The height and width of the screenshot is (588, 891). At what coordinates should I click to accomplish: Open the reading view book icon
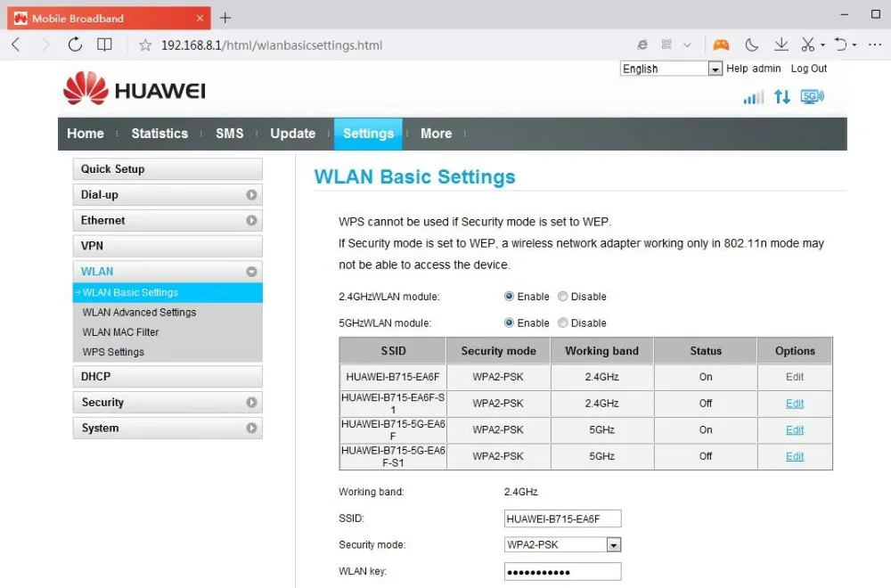104,45
